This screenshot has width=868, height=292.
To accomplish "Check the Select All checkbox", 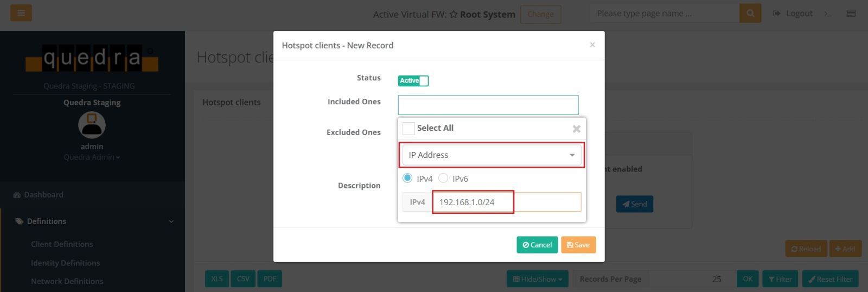I will (x=409, y=129).
